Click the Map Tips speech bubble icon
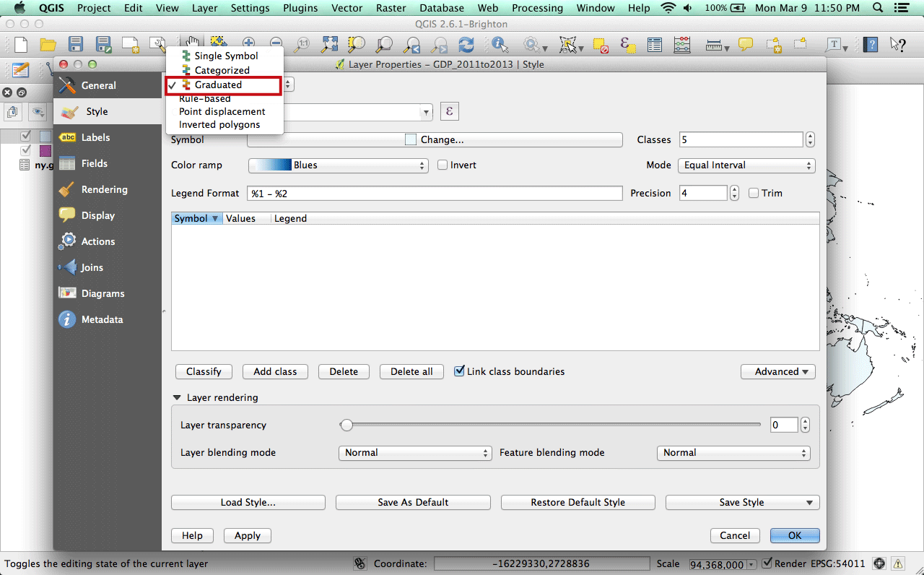This screenshot has height=575, width=924. pyautogui.click(x=746, y=45)
